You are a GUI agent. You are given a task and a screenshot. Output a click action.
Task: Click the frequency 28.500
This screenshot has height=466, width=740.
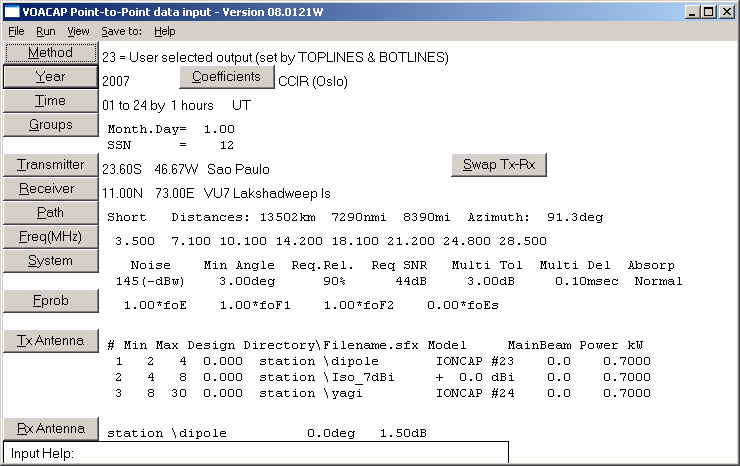coord(523,241)
